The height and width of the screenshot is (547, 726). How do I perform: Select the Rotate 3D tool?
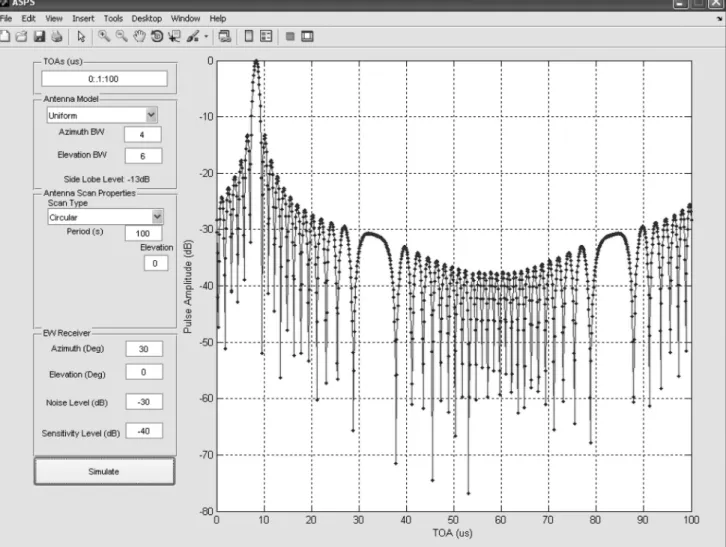click(157, 36)
